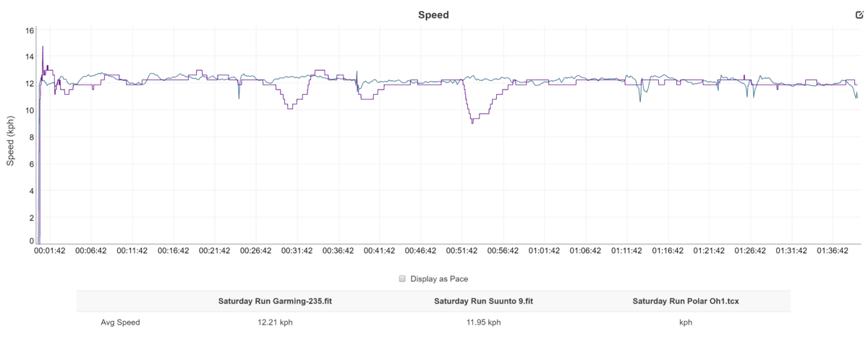Open the chart edit icon beside Speed title
868x342 pixels.
(859, 14)
